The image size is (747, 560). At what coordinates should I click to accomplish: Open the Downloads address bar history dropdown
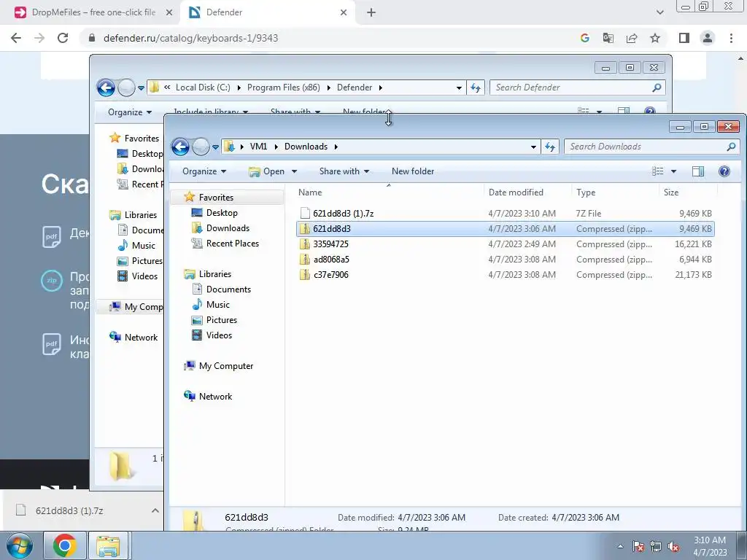tap(533, 147)
